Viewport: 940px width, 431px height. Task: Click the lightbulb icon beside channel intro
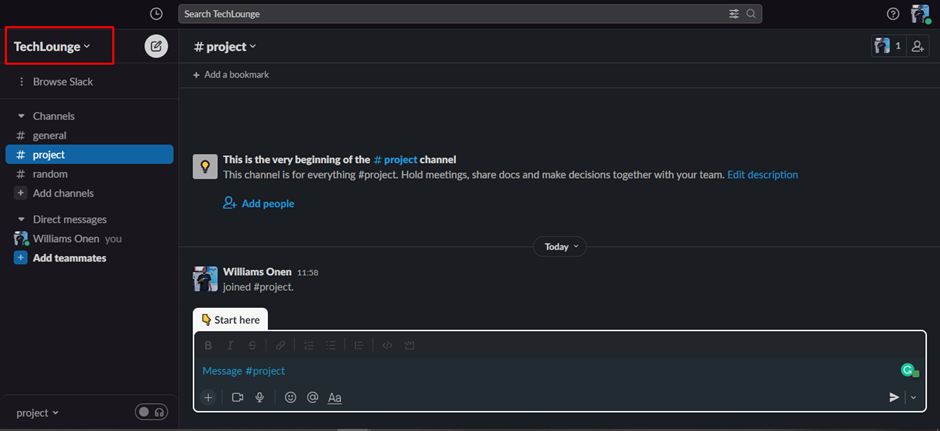[204, 167]
